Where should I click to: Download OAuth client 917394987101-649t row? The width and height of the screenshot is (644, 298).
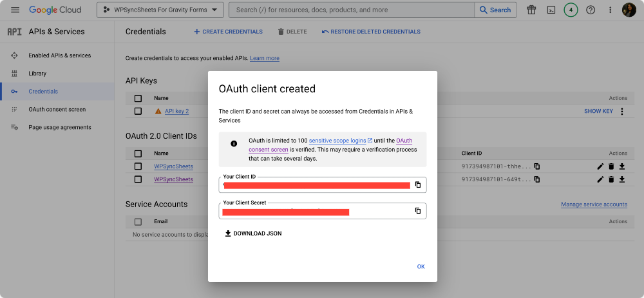click(x=622, y=179)
